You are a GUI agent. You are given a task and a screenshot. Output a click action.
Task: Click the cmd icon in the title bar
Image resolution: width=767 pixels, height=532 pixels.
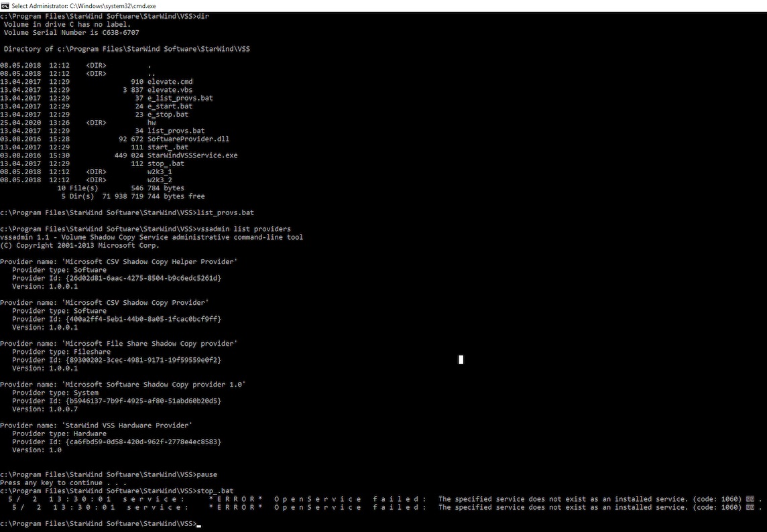click(x=5, y=6)
